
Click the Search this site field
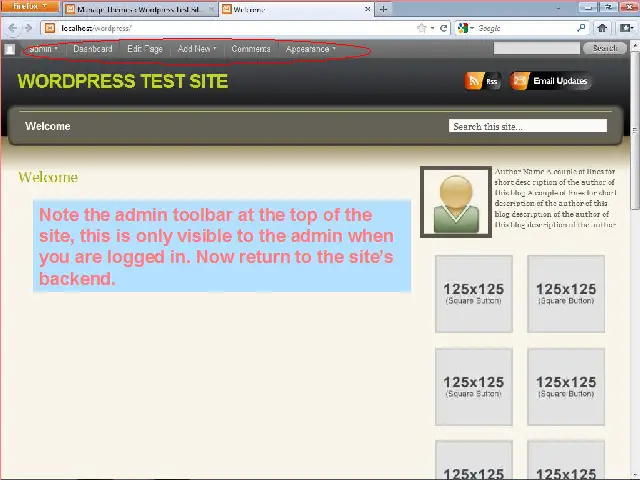[x=527, y=126]
